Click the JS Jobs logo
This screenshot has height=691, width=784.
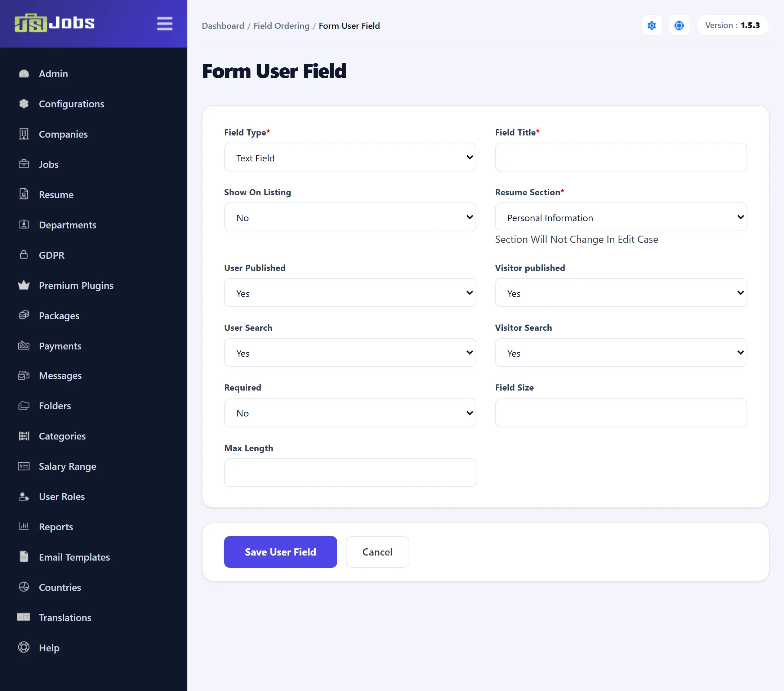coord(54,23)
